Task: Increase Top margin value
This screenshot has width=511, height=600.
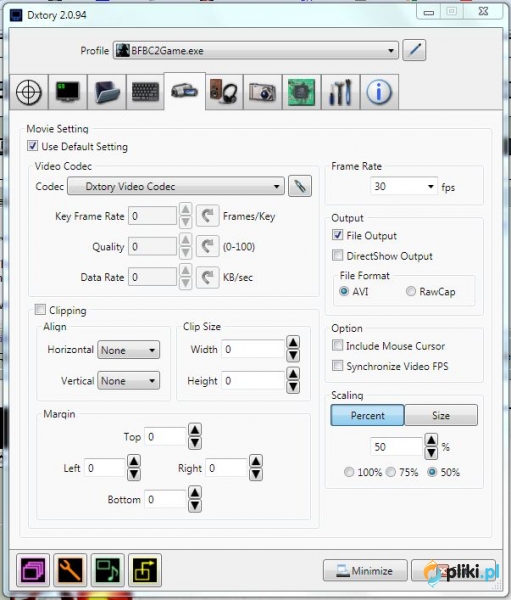Action: point(195,430)
